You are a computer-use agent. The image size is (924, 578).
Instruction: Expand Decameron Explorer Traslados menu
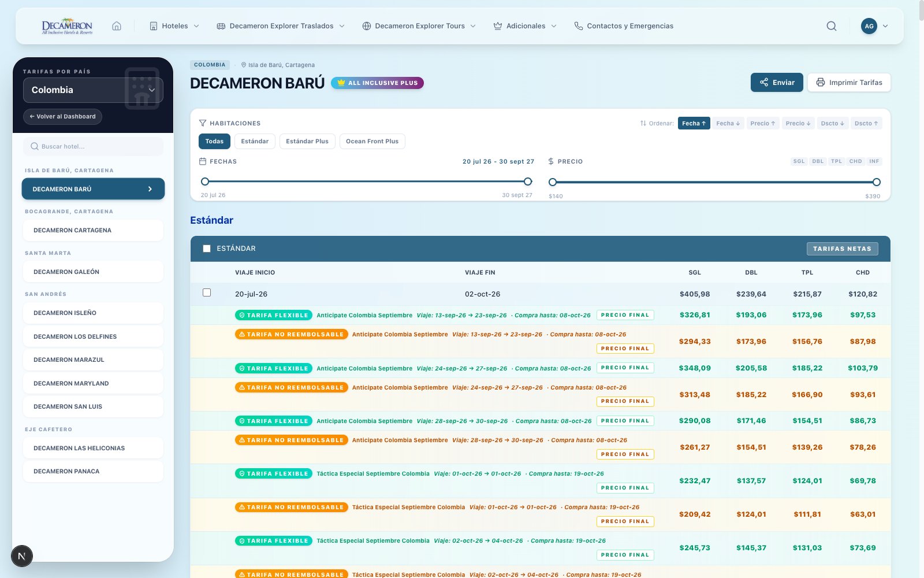[x=281, y=26]
